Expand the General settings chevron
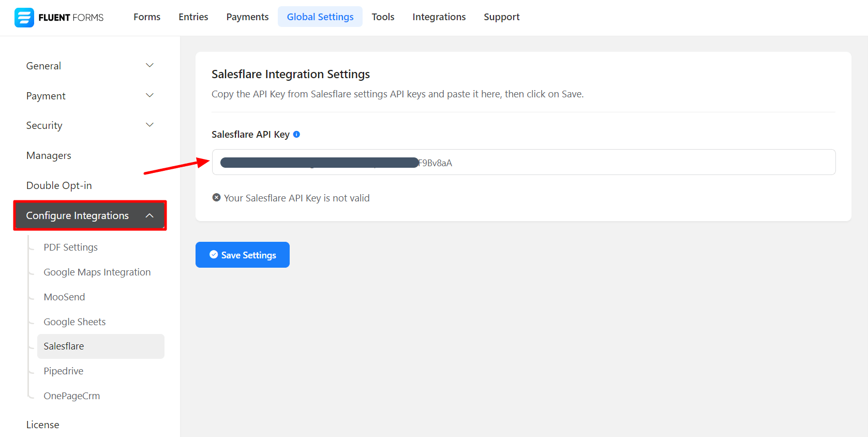The height and width of the screenshot is (437, 868). click(149, 66)
